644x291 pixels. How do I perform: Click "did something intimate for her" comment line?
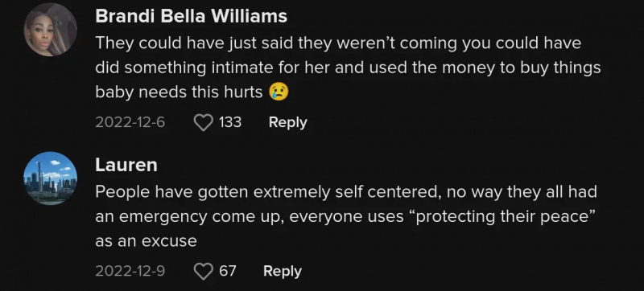point(348,68)
